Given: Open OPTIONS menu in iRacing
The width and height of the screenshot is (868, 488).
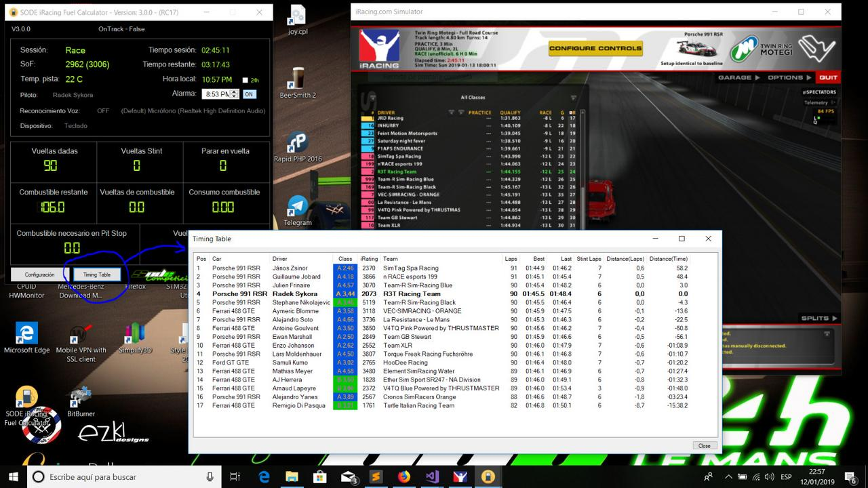Looking at the screenshot, I should click(789, 78).
